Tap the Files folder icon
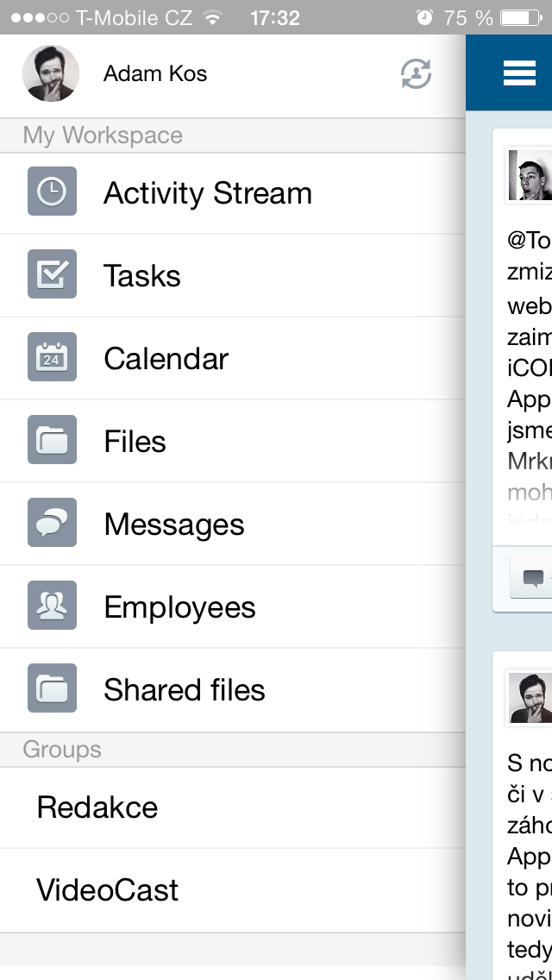The height and width of the screenshot is (980, 552). coord(52,440)
